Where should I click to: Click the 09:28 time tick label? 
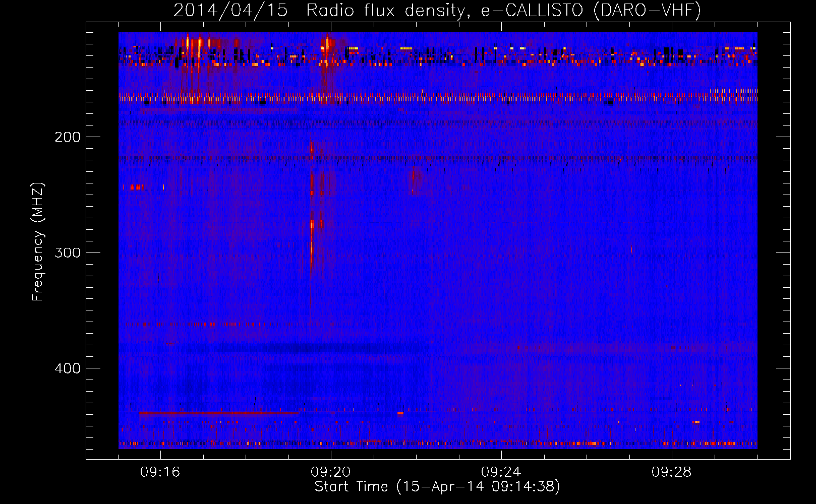672,472
